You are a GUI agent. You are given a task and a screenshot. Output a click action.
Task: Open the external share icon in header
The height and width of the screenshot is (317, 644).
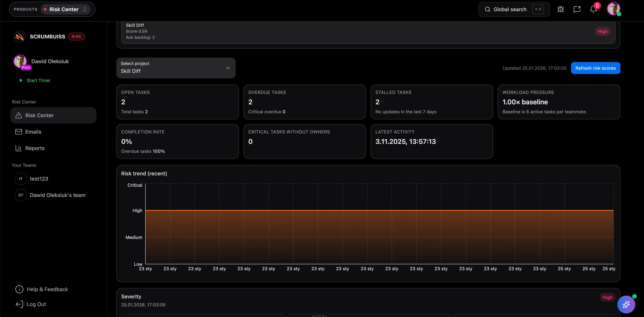tap(577, 10)
